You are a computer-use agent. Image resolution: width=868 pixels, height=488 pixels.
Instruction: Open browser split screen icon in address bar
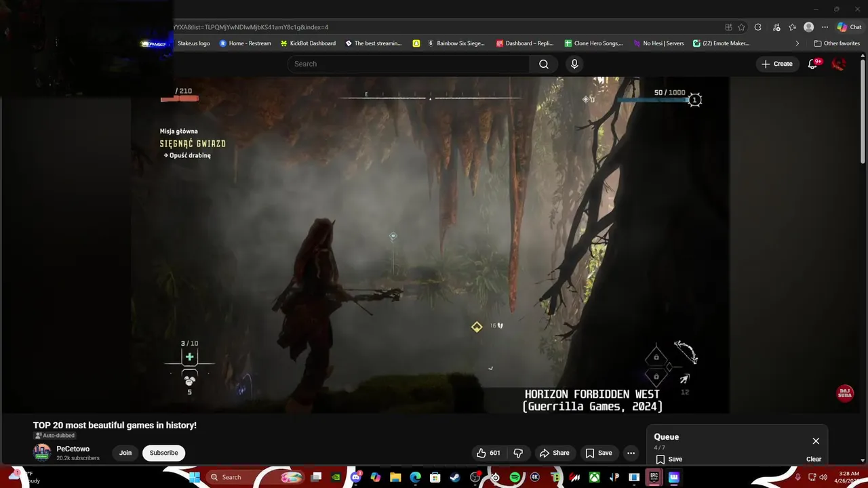[x=728, y=27]
